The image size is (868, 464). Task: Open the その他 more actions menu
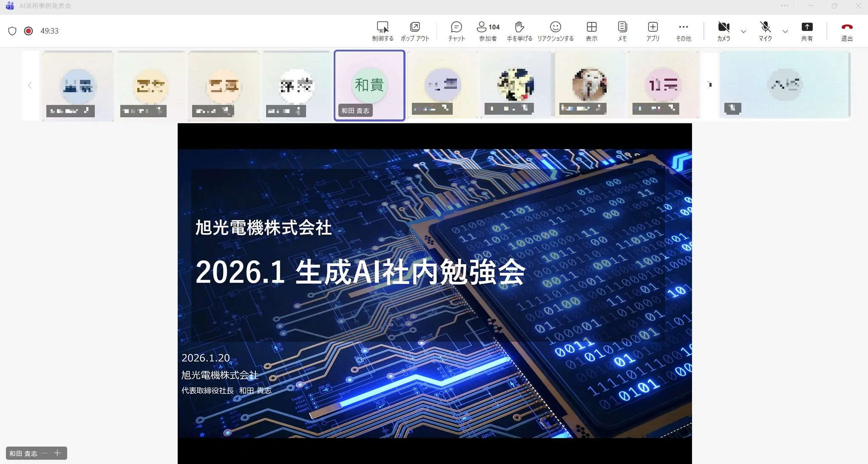pos(684,31)
